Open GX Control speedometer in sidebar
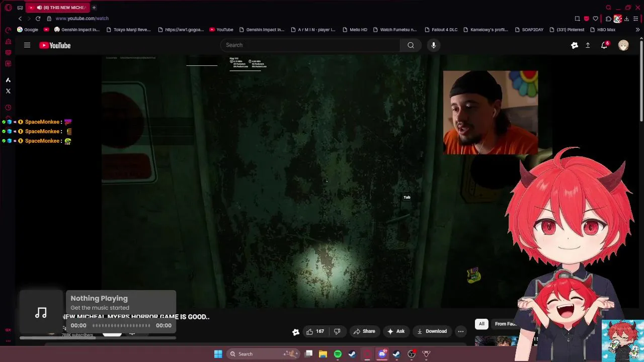 tap(8, 30)
